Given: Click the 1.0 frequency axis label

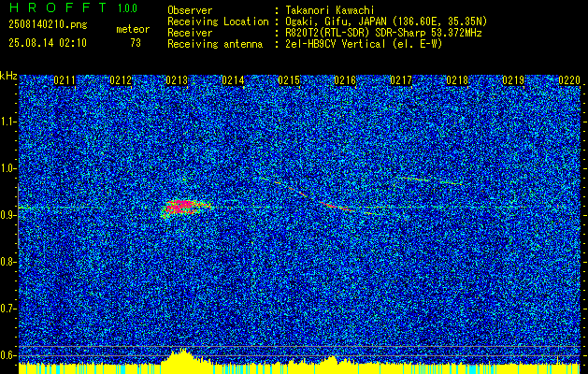Looking at the screenshot, I should click(7, 169).
